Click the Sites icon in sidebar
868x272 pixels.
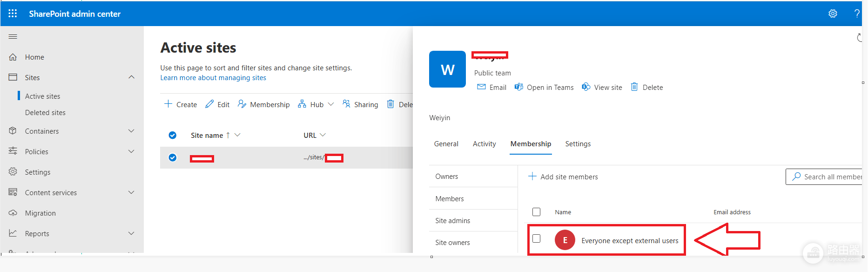[13, 77]
